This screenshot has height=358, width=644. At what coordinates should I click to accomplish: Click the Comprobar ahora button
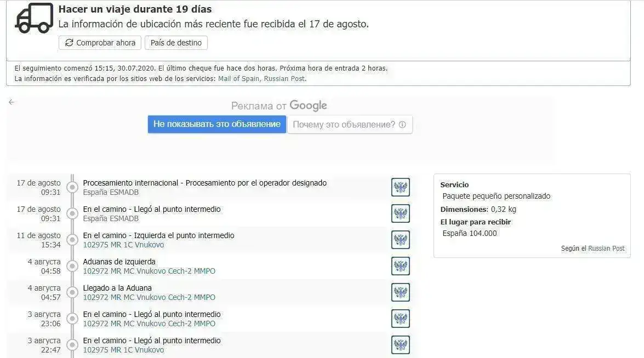tap(100, 43)
